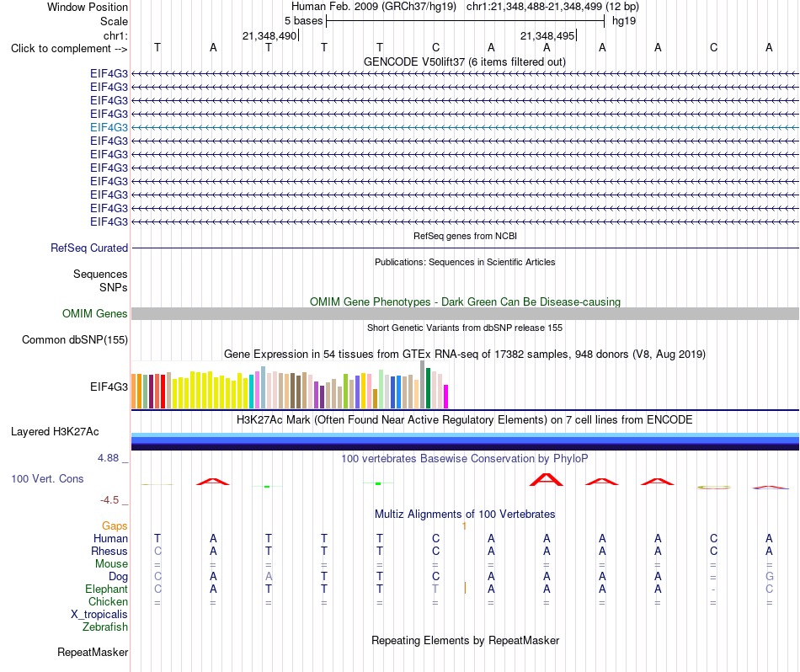The width and height of the screenshot is (800, 672).
Task: Click the Dog alignment row label
Action: point(118,577)
